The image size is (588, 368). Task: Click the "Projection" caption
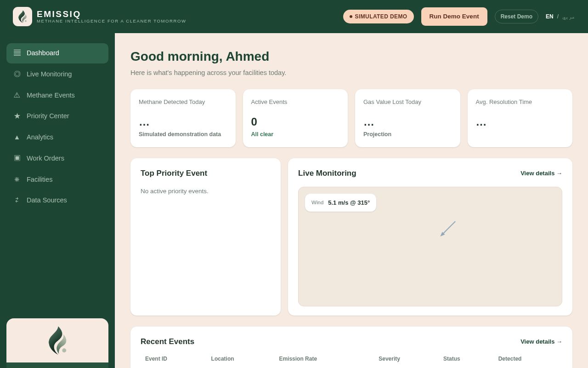click(x=377, y=134)
